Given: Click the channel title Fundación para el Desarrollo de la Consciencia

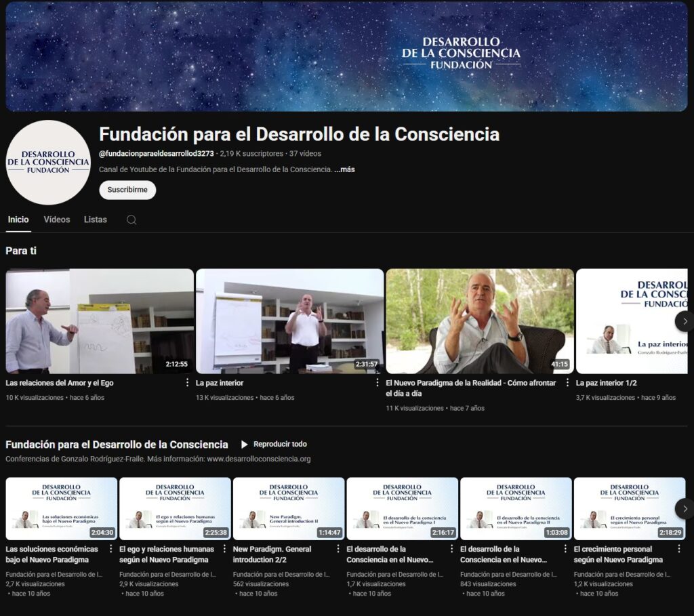Looking at the screenshot, I should (299, 134).
